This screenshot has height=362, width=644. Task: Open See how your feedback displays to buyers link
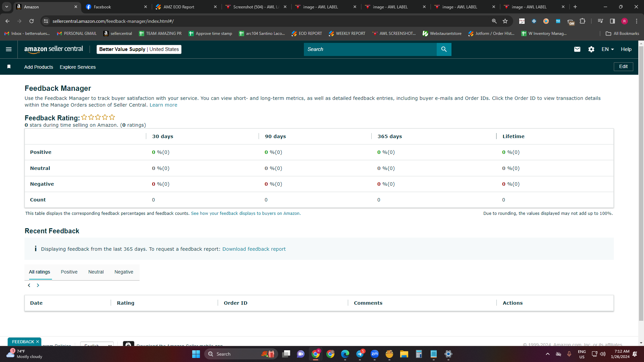click(246, 214)
